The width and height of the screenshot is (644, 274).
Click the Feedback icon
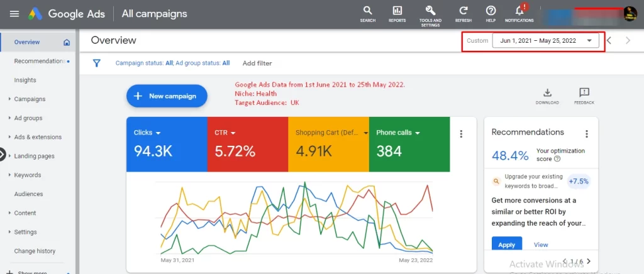click(584, 96)
